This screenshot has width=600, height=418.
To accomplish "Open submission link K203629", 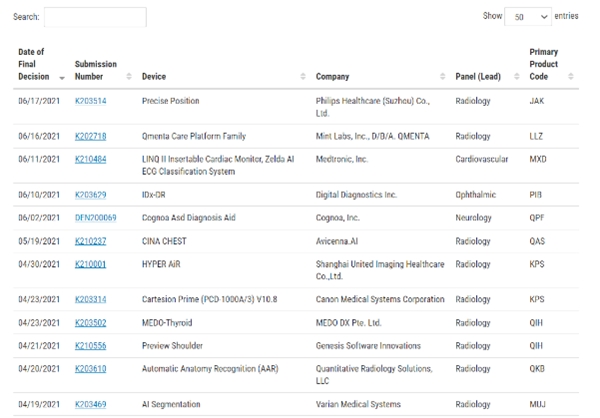I will point(90,194).
